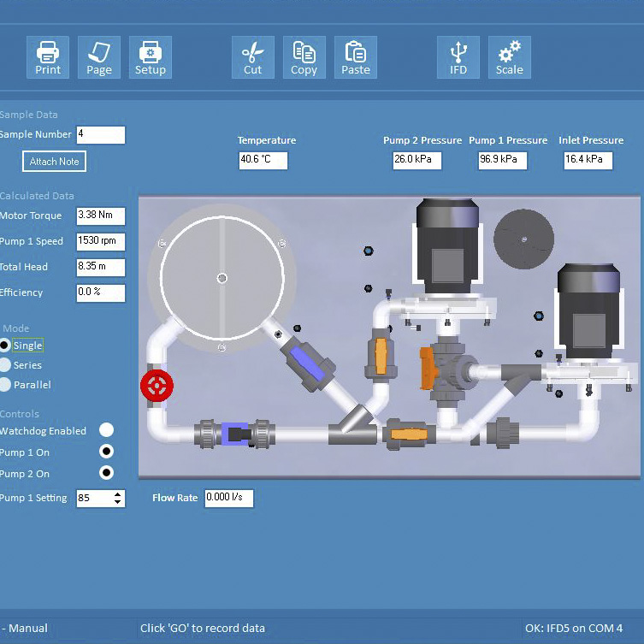The width and height of the screenshot is (644, 644).
Task: Click the Attach Note button
Action: pos(54,162)
